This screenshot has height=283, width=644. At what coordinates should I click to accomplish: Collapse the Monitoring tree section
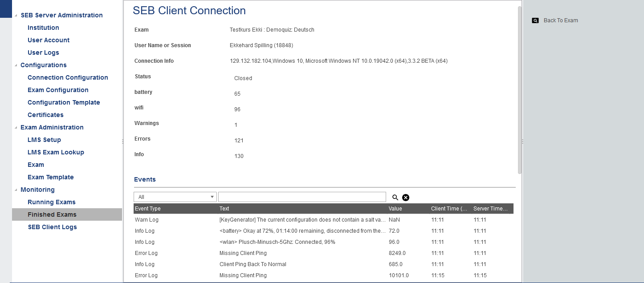click(x=16, y=190)
